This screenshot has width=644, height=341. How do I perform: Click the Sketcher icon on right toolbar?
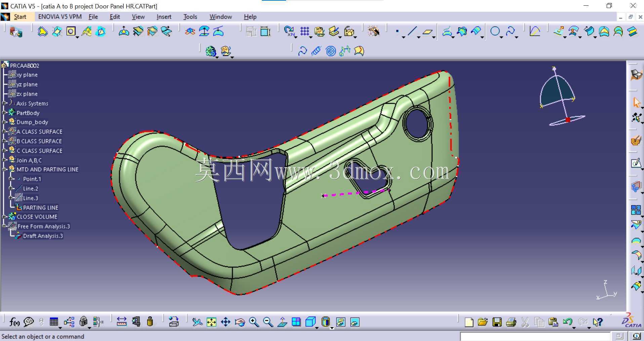(x=636, y=163)
